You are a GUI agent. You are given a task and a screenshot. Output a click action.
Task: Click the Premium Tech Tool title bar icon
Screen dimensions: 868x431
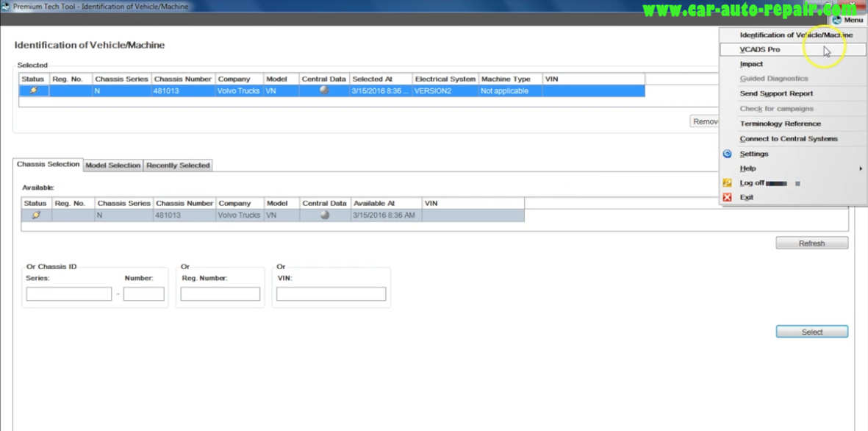(x=6, y=7)
